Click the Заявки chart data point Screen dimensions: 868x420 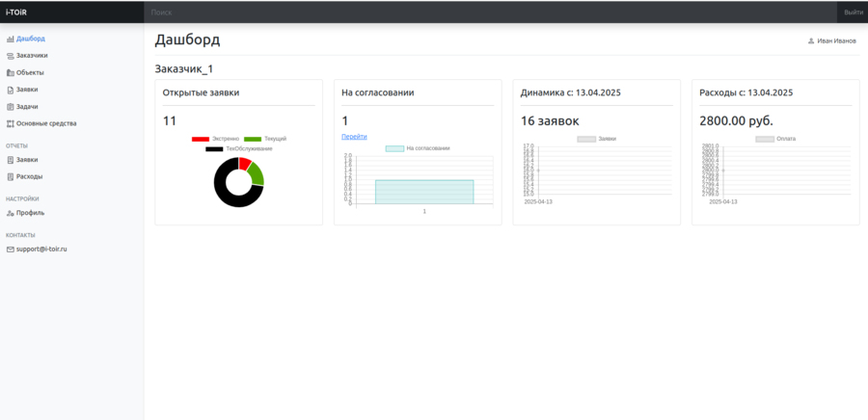(x=538, y=171)
